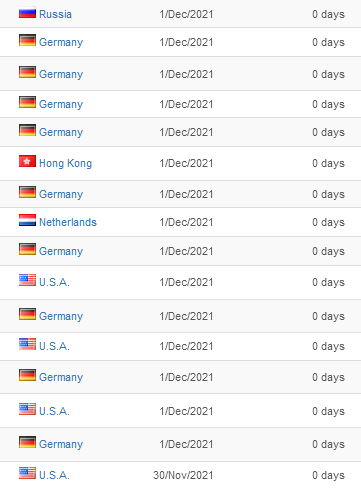This screenshot has height=488, width=361.
Task: Open the U.S.A. link dated 30/Nov/2021
Action: point(54,475)
